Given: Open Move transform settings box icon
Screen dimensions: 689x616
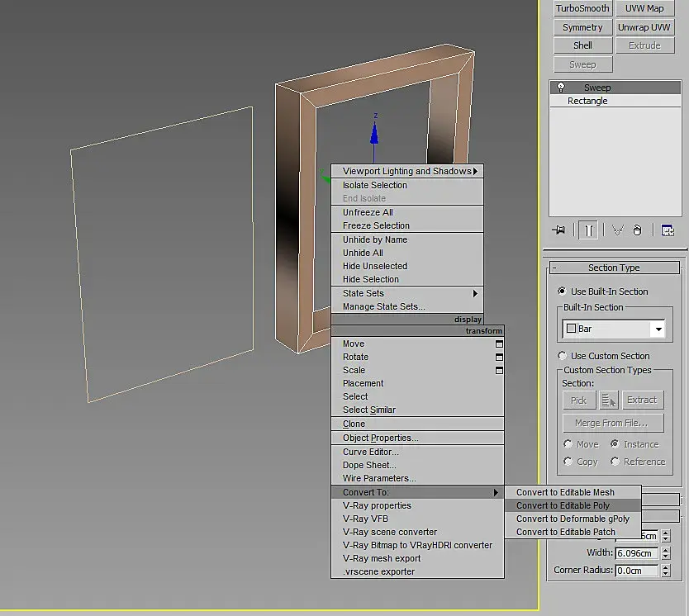Looking at the screenshot, I should tap(499, 344).
